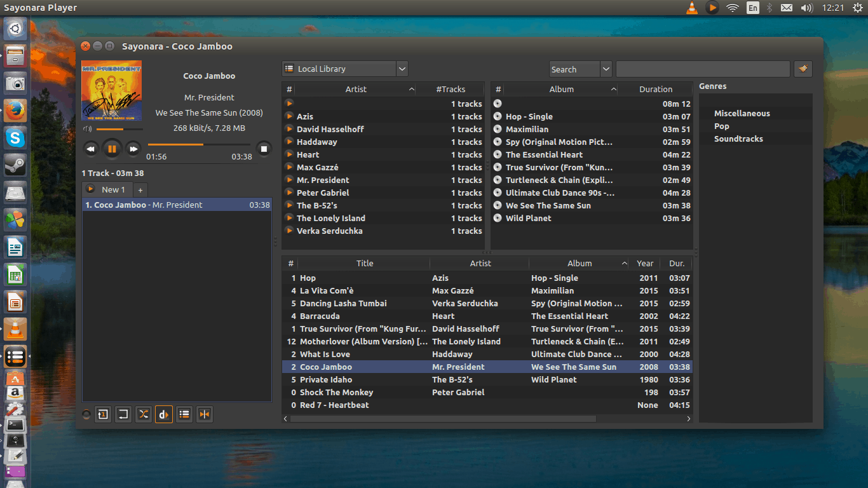Sort tracks by the Album column header
This screenshot has width=868, height=488.
(x=580, y=263)
